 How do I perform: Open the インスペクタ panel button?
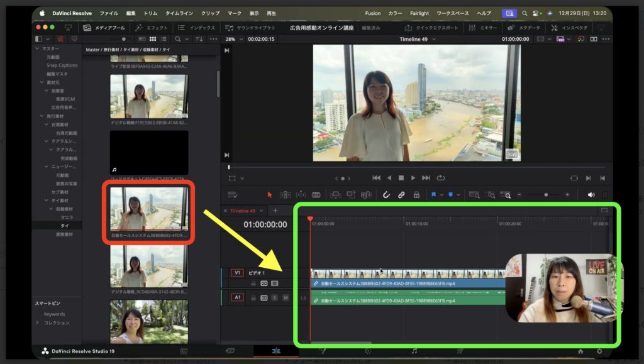pyautogui.click(x=569, y=28)
